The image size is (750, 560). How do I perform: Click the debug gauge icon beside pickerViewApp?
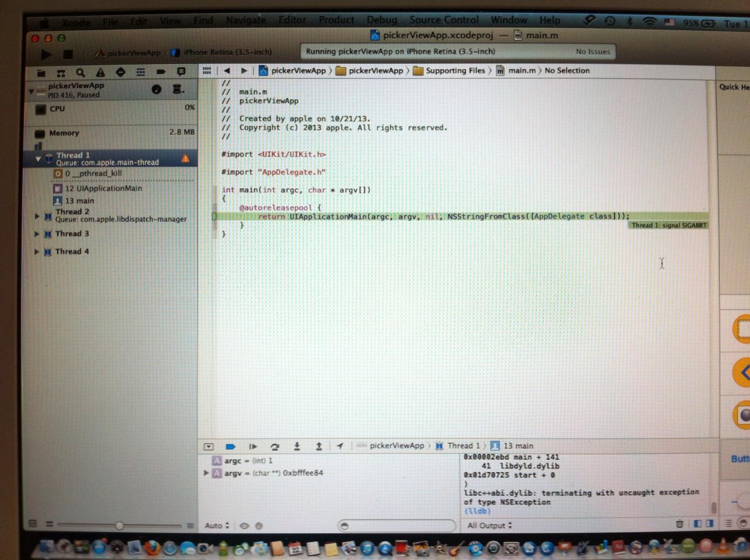click(156, 89)
